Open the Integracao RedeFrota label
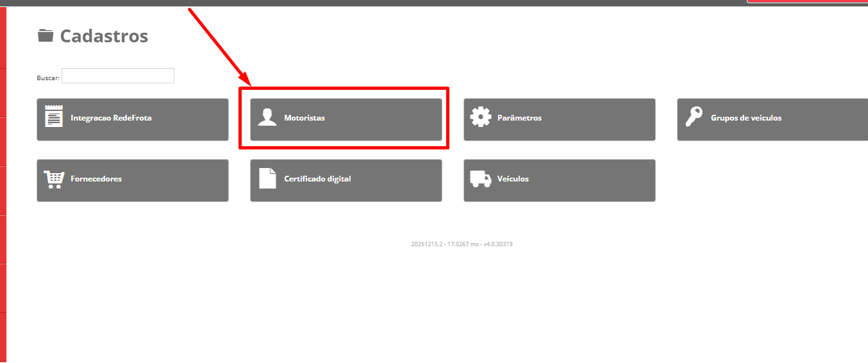Screen dimensions: 868x363 [111, 118]
